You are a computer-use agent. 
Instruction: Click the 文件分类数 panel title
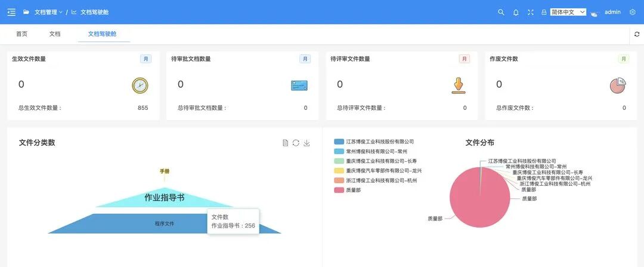click(x=37, y=143)
